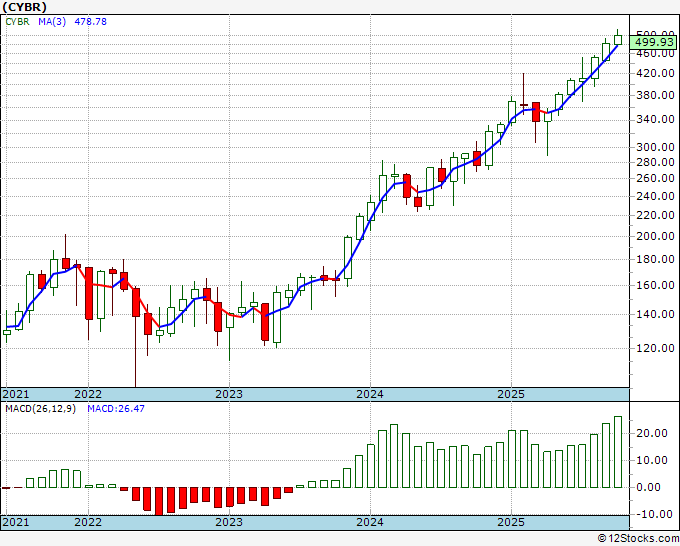
Task: Click the 340.00 price axis label
Action: point(655,119)
